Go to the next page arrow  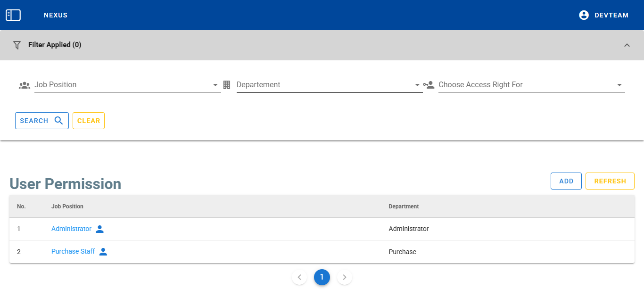tap(345, 277)
